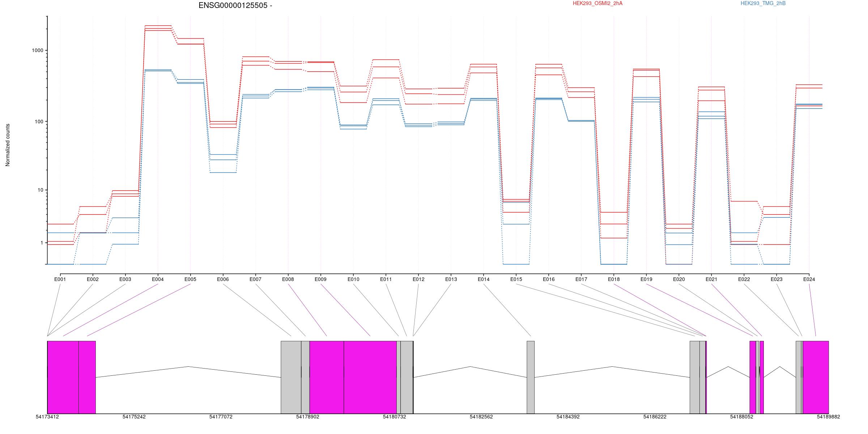Select the HEK293_TMG_2hB legend label
This screenshot has height=434, width=868.
[763, 3]
